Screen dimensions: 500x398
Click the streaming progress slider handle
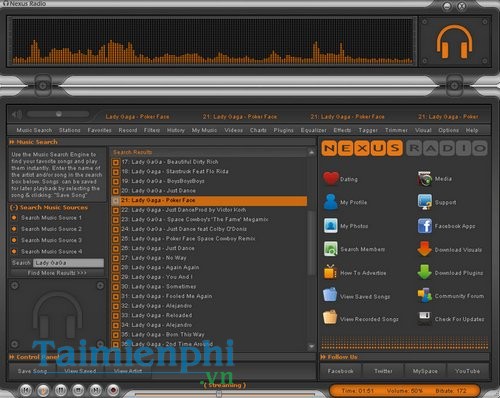[219, 394]
